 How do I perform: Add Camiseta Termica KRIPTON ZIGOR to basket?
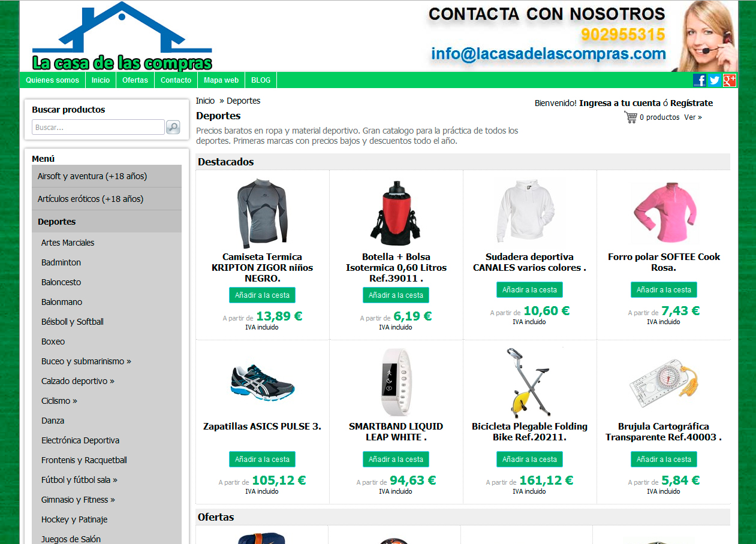coord(262,295)
